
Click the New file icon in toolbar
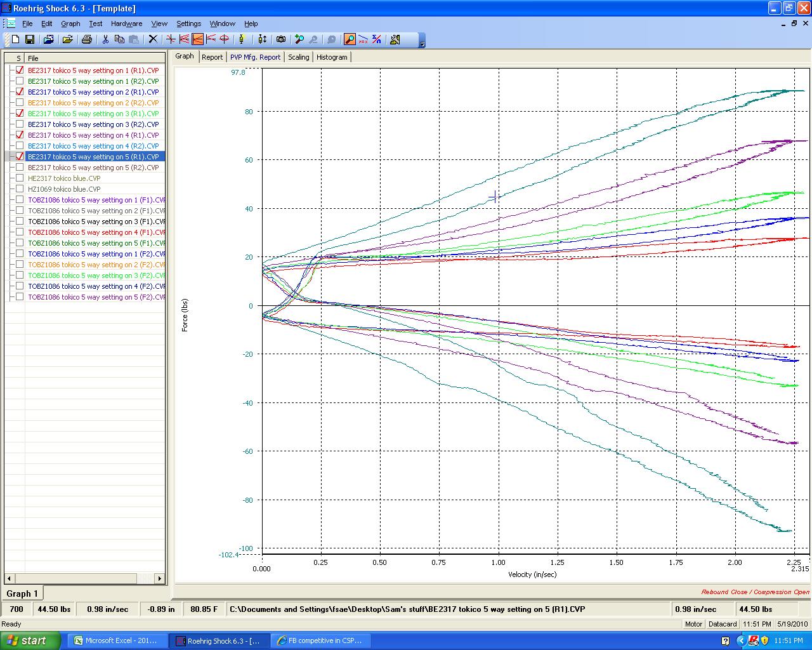click(x=16, y=39)
